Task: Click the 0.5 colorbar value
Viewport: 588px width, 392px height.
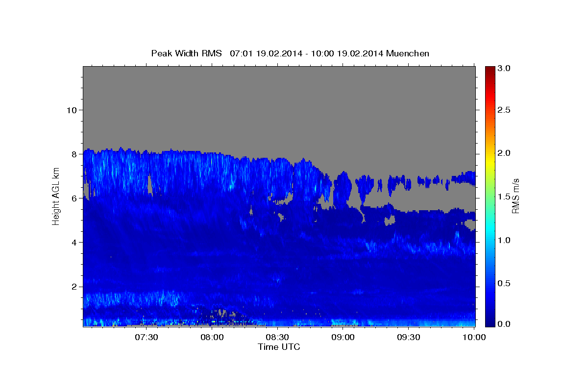Action: (504, 284)
